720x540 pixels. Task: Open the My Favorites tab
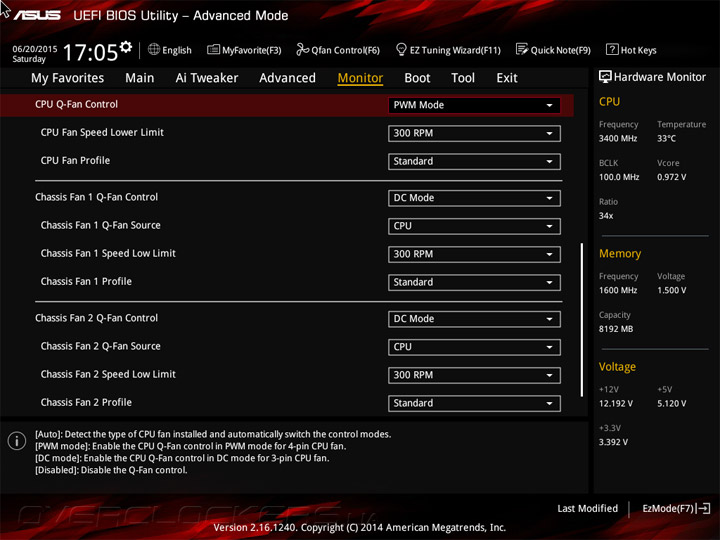(x=68, y=78)
